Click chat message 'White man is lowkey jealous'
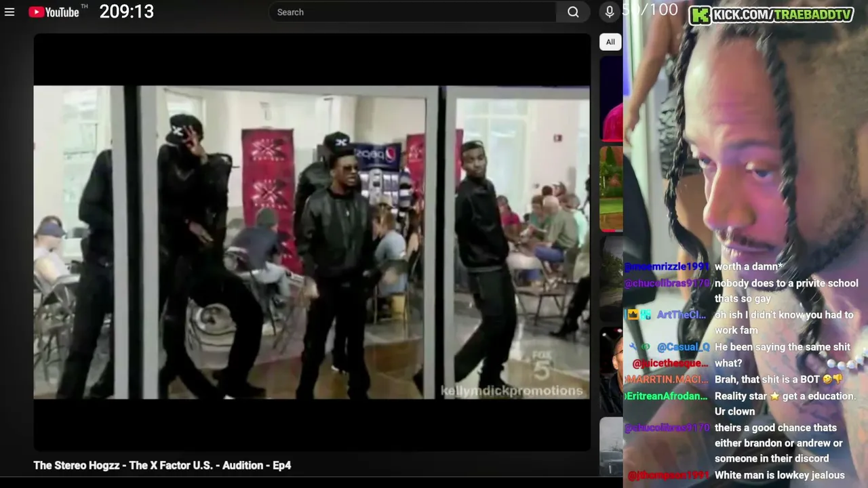This screenshot has width=868, height=488. point(780,476)
